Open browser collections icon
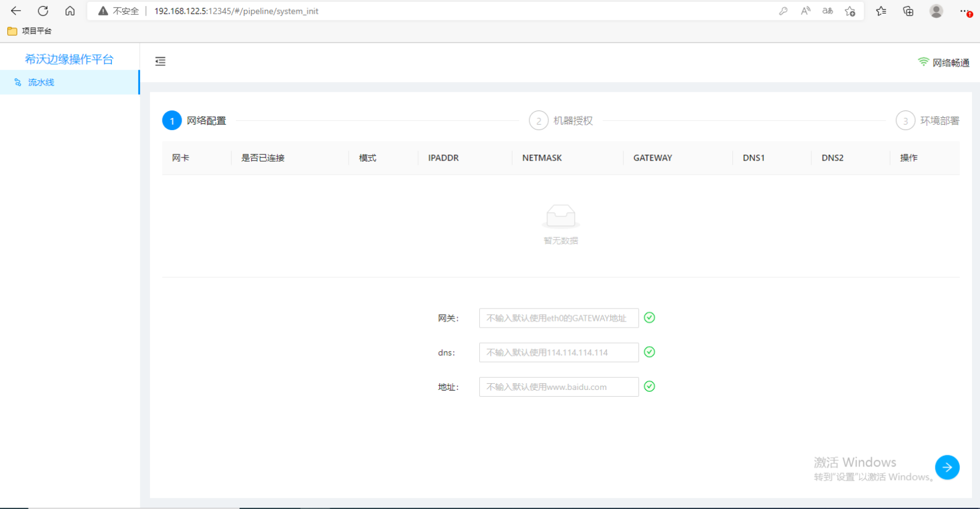 click(x=908, y=11)
